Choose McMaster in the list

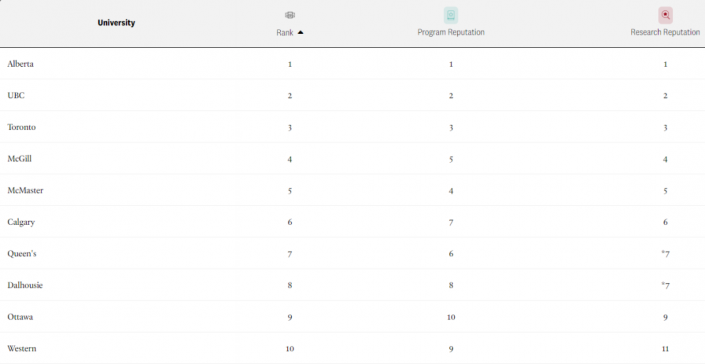(25, 191)
